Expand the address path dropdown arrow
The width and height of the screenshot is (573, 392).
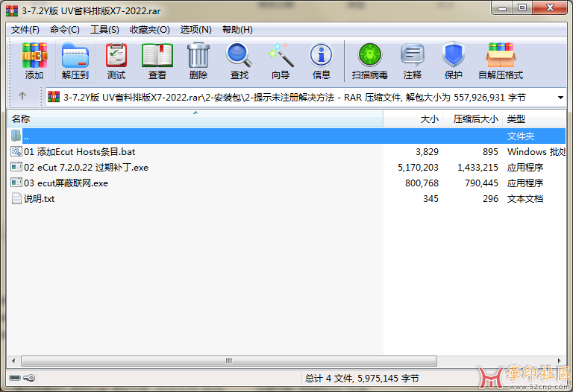560,98
